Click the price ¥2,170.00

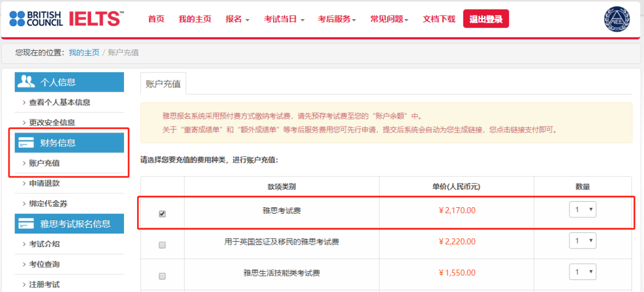[457, 211]
